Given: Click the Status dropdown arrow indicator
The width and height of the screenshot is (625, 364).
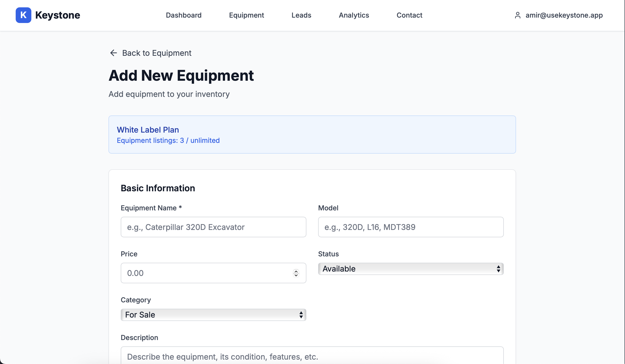Looking at the screenshot, I should pos(498,269).
